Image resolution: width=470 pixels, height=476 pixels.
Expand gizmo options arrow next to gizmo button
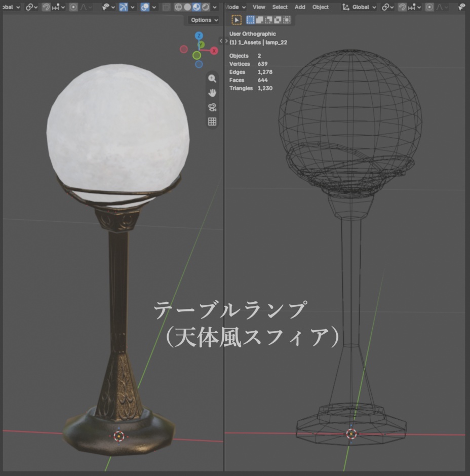tap(132, 7)
